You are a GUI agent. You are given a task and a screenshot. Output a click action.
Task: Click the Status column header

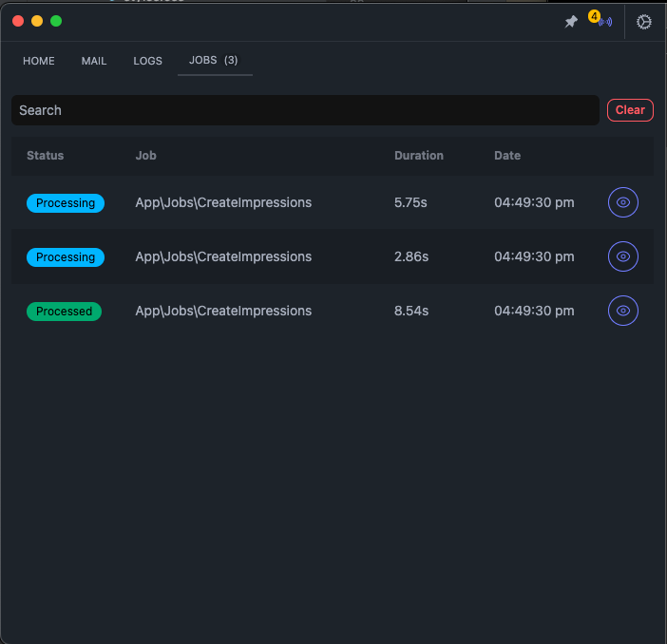pyautogui.click(x=45, y=156)
